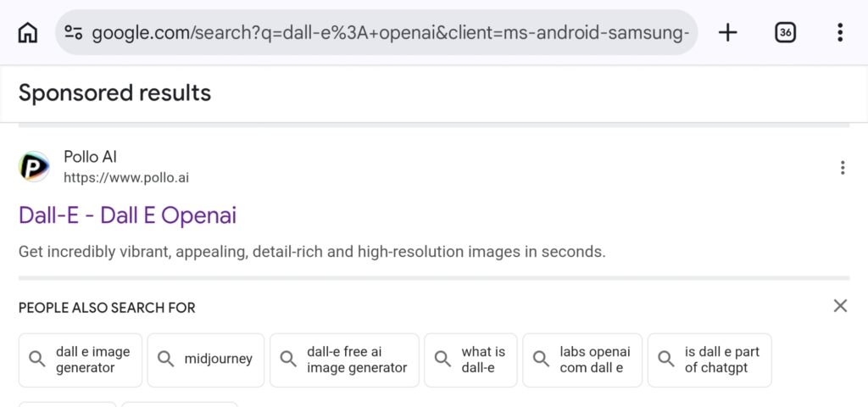Image resolution: width=868 pixels, height=407 pixels.
Task: Click the ad description about high-resolution images
Action: tap(312, 253)
